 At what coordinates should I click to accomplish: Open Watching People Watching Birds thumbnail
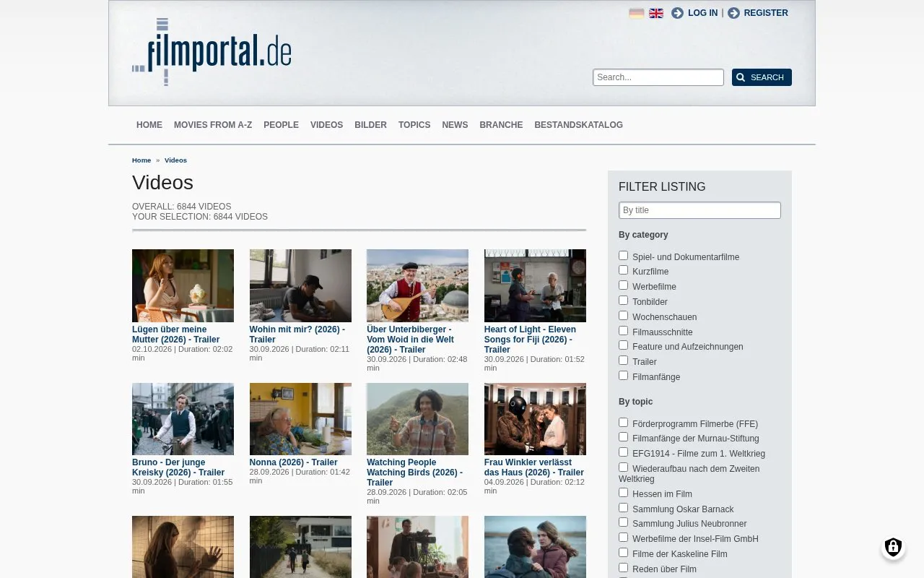[417, 419]
